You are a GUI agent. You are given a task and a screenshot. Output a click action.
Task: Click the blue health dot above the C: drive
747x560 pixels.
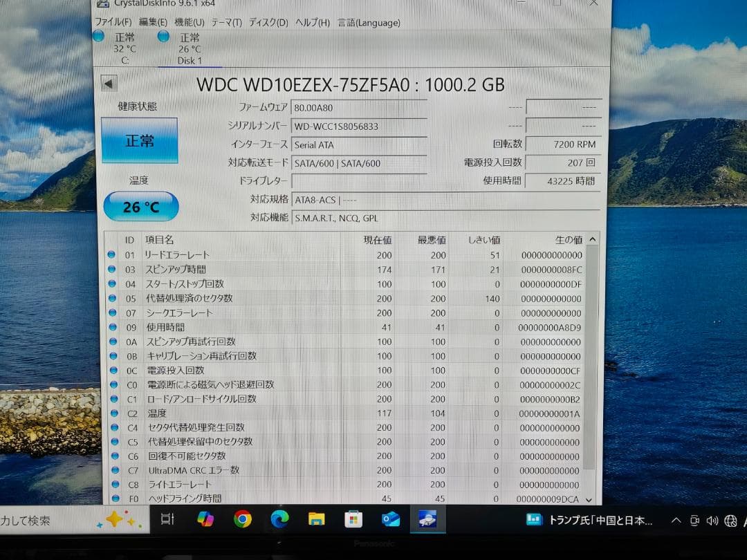pos(98,36)
